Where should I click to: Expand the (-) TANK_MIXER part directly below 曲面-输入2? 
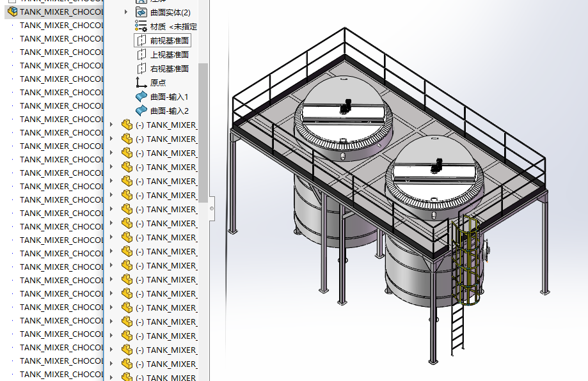tap(111, 125)
